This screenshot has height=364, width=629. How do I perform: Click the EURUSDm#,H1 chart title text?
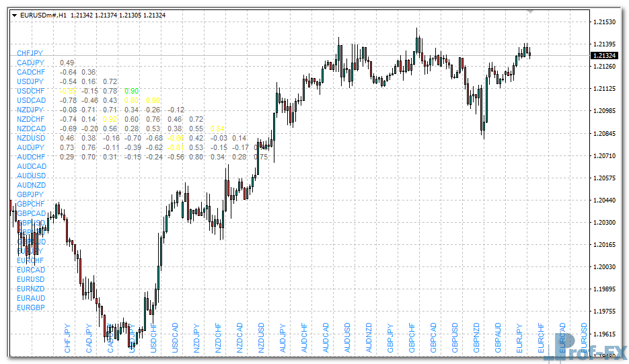click(43, 15)
